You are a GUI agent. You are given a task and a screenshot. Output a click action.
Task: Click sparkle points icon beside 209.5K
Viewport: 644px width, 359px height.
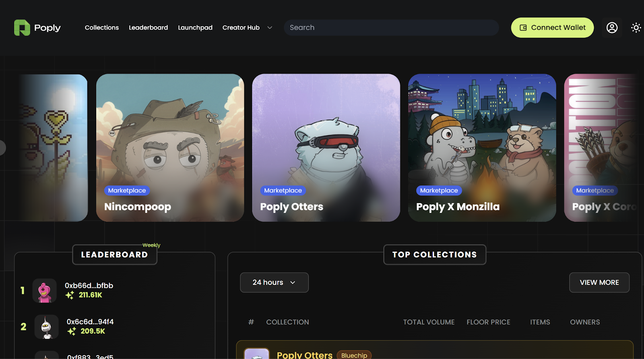tap(72, 331)
